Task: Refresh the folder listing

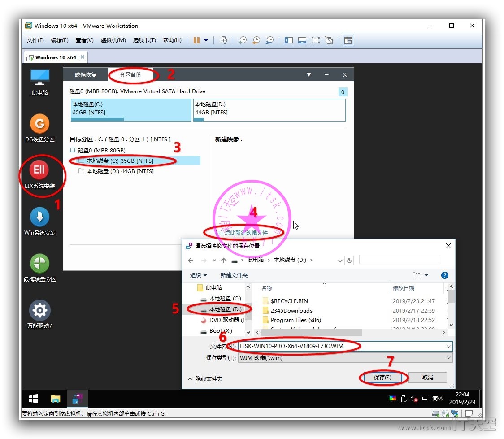Action: 349,261
